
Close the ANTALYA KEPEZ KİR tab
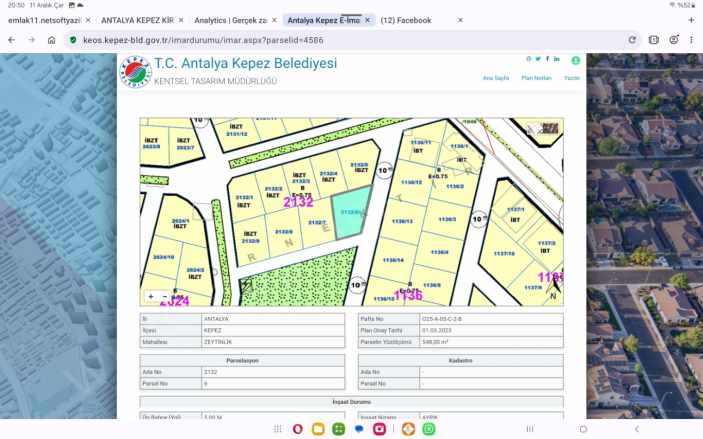(181, 19)
